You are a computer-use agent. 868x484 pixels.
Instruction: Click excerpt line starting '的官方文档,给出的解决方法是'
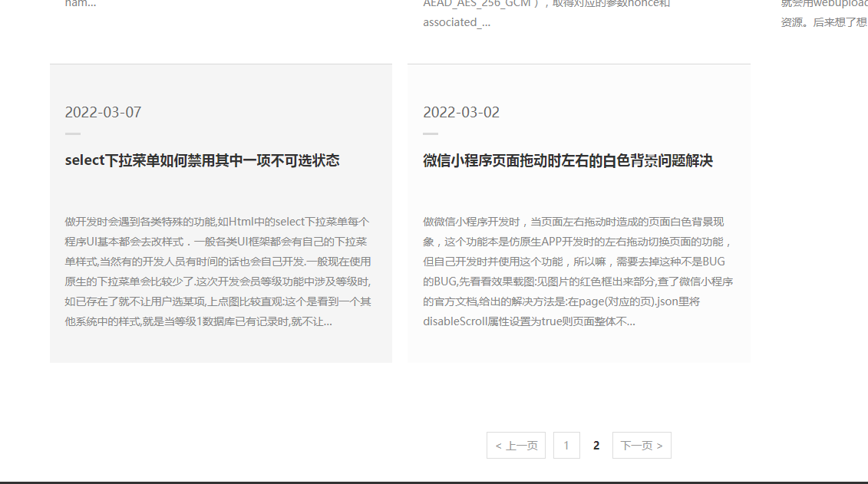561,301
